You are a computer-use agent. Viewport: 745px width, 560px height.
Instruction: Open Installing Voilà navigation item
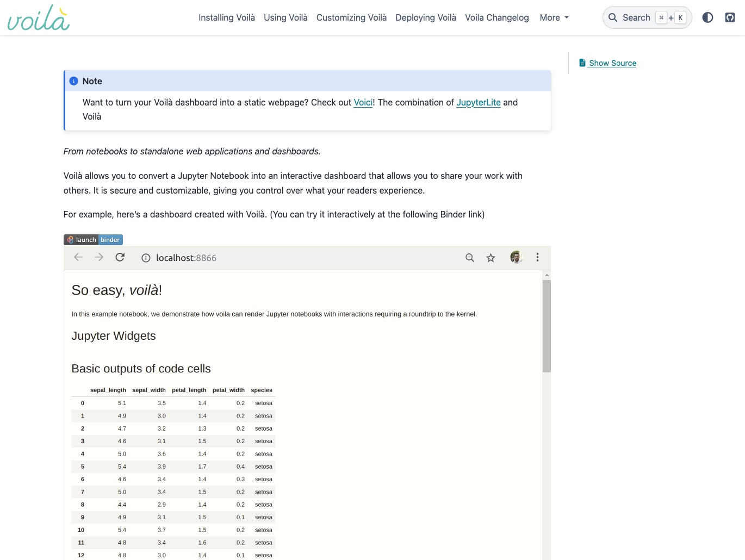point(226,18)
